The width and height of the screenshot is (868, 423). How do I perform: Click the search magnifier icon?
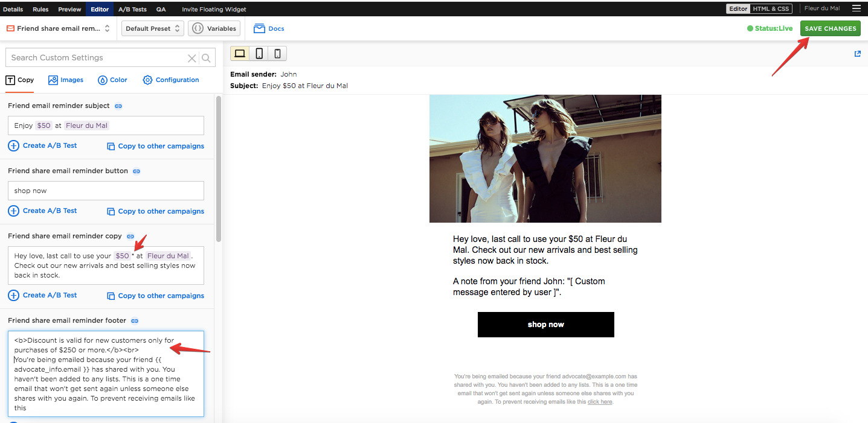coord(206,58)
